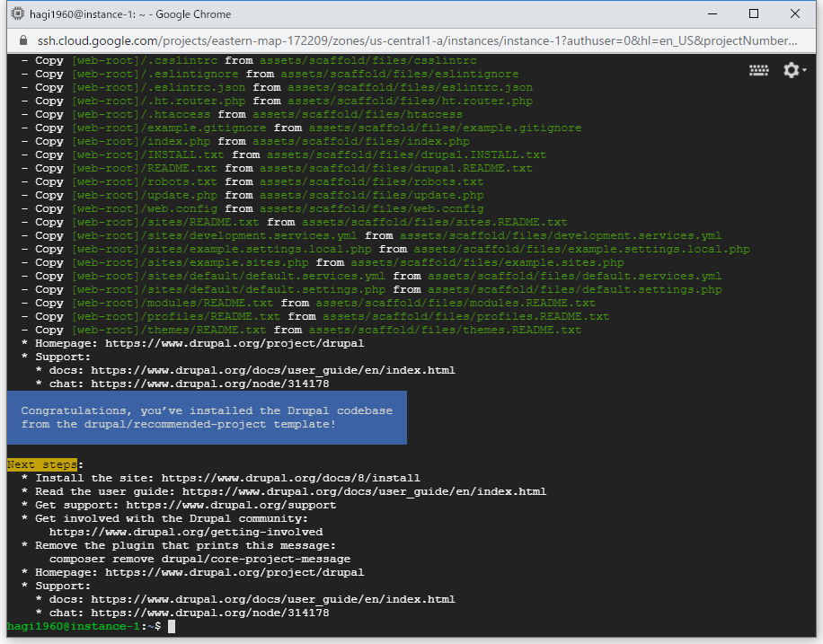Image resolution: width=823 pixels, height=644 pixels.
Task: Open the on-screen keyboard icon
Action: tap(758, 70)
